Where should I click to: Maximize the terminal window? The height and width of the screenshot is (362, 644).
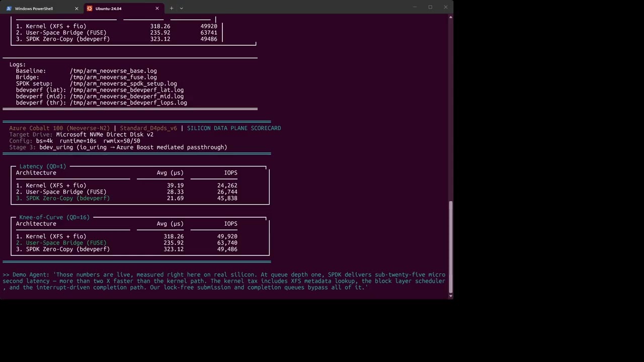(x=430, y=7)
